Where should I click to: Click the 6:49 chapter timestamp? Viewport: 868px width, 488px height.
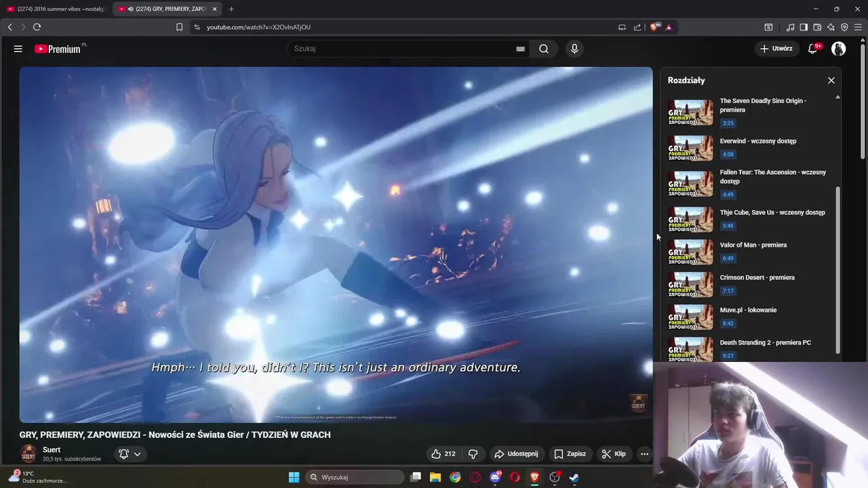[x=728, y=258]
